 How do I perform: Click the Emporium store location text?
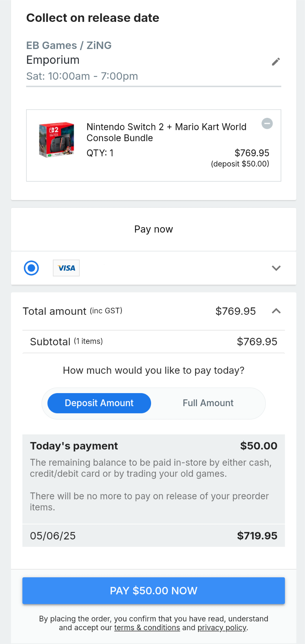(53, 60)
